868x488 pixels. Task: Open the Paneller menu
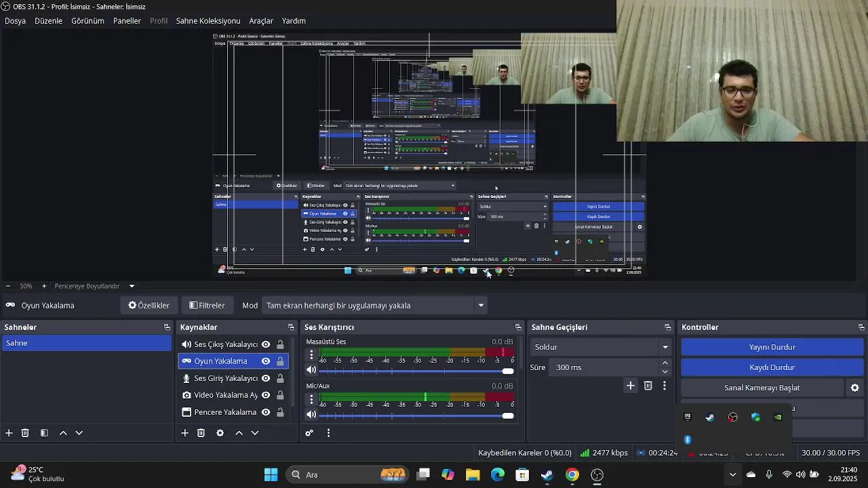pyautogui.click(x=127, y=21)
